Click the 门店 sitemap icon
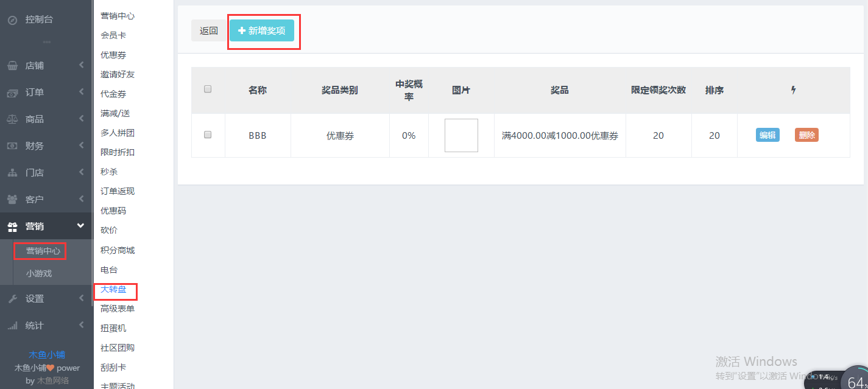The height and width of the screenshot is (389, 868). point(12,173)
